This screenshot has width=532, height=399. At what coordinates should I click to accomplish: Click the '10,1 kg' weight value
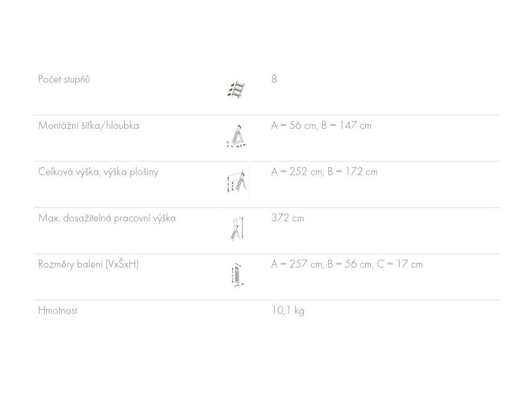[x=288, y=311]
